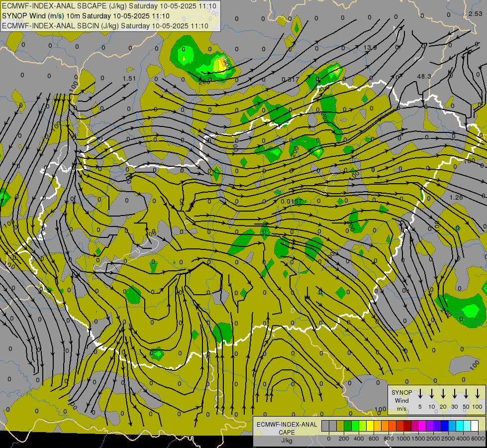
Task: Click the 30 m/s wind arrow in legend
Action: pos(454,394)
